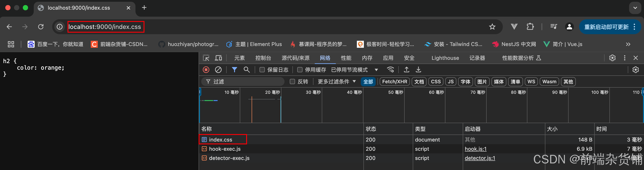Image resolution: width=644 pixels, height=170 pixels.
Task: Sort requests by the Status column (状态)
Action: pyautogui.click(x=388, y=129)
